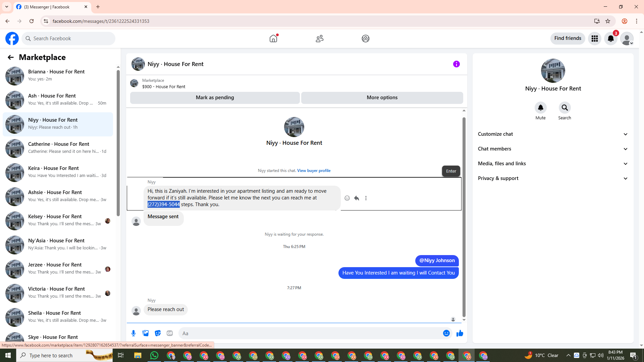React to Niyy's first message

point(347,198)
